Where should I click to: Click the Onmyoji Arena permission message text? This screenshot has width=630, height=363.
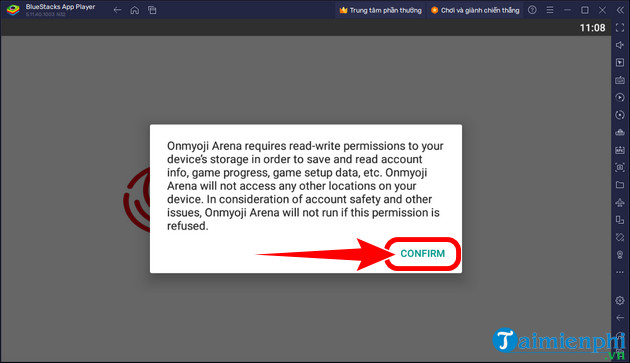coord(305,186)
